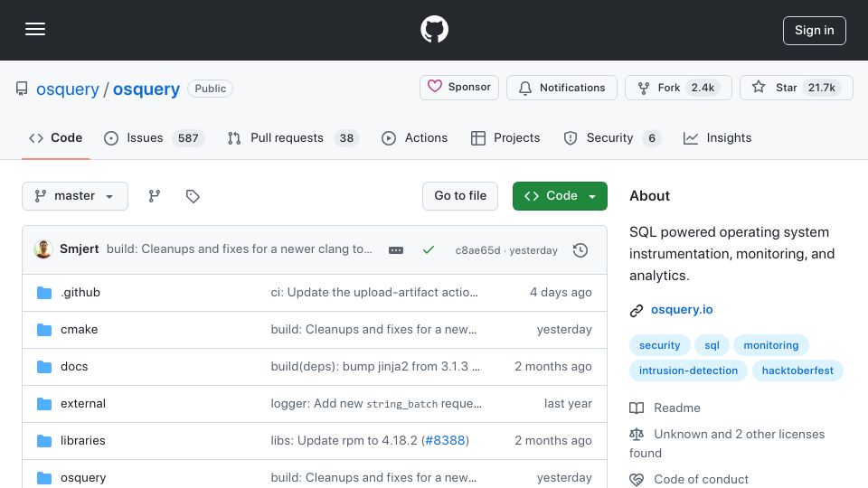
Task: Click the Sign in button
Action: pyautogui.click(x=815, y=31)
